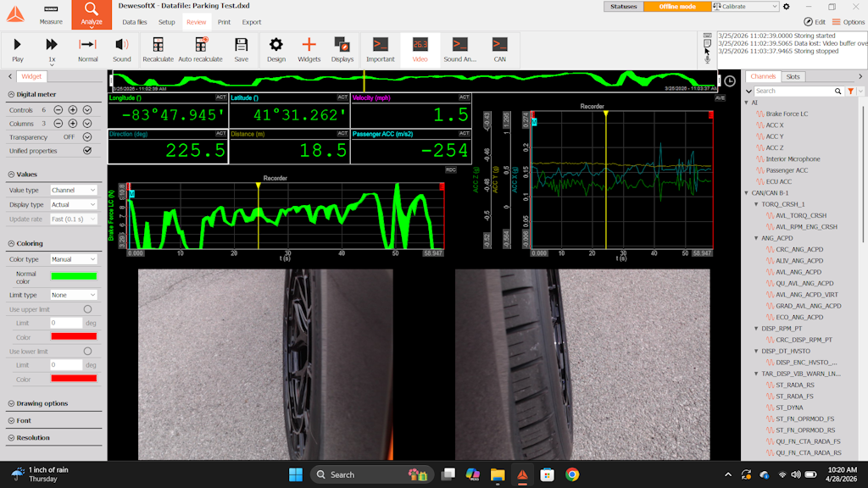
Task: Open File Explorer on the taskbar
Action: coord(497,474)
